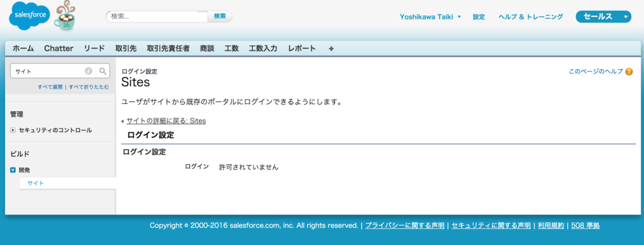Go to the 工数 tab
Viewport: 644px width, 245px height.
pyautogui.click(x=231, y=48)
